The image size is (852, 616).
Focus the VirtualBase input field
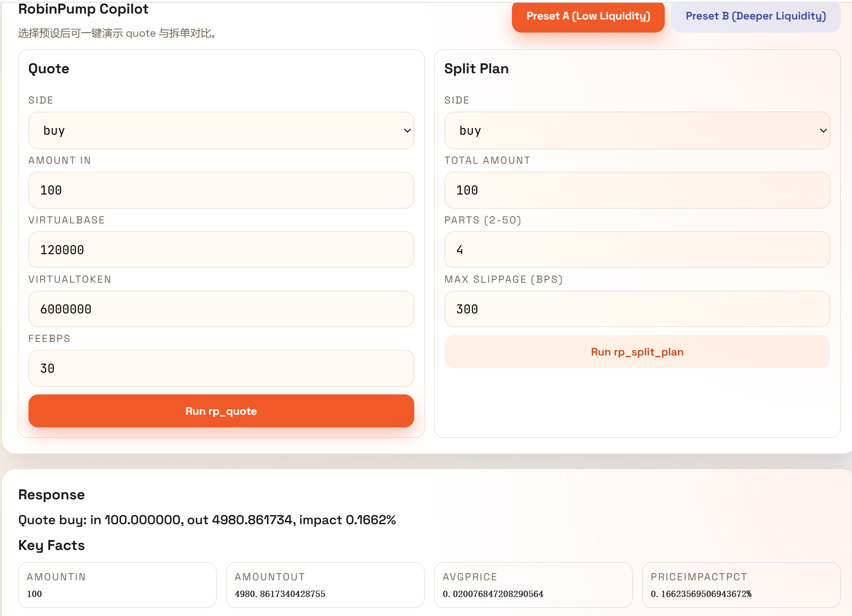[x=221, y=250]
